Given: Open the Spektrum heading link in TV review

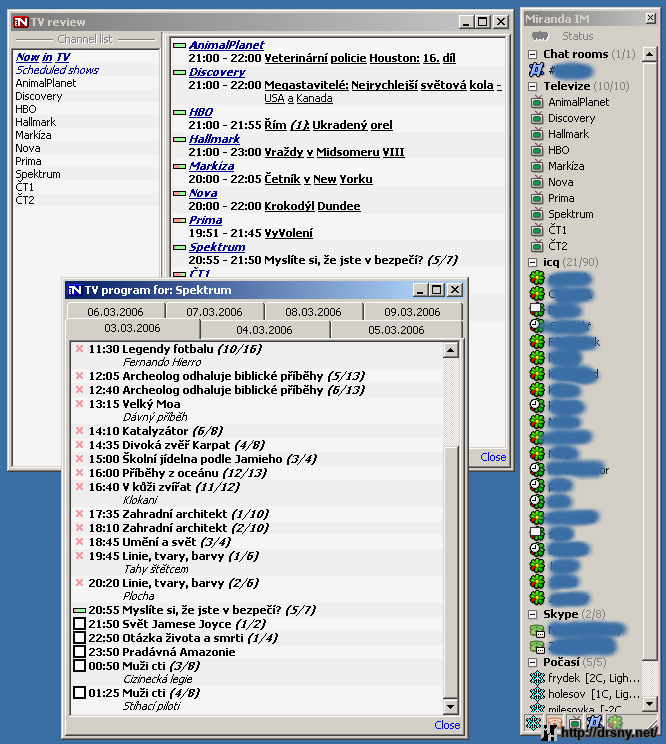Looking at the screenshot, I should [x=217, y=247].
